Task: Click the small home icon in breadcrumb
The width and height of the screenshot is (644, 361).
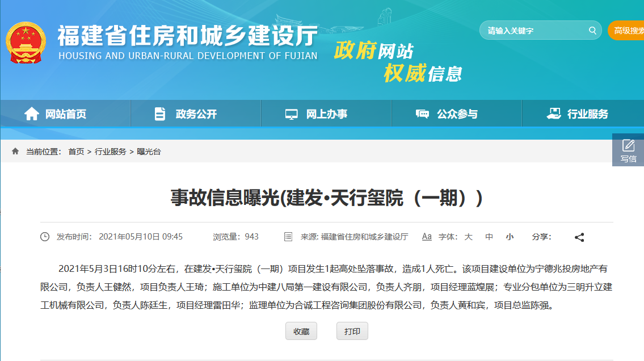Action: coord(15,151)
